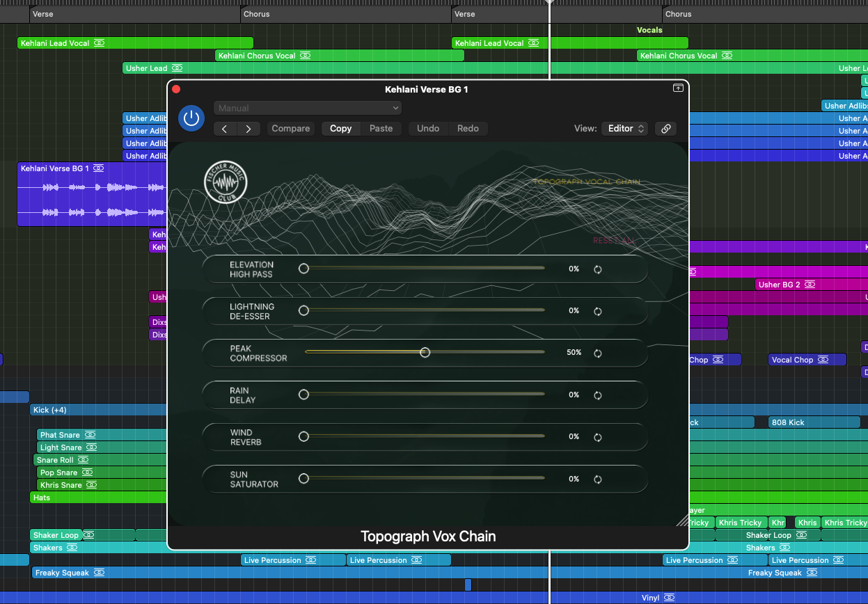This screenshot has height=604, width=868.
Task: Click loop icon on Usher BG 2 region
Action: click(x=810, y=285)
